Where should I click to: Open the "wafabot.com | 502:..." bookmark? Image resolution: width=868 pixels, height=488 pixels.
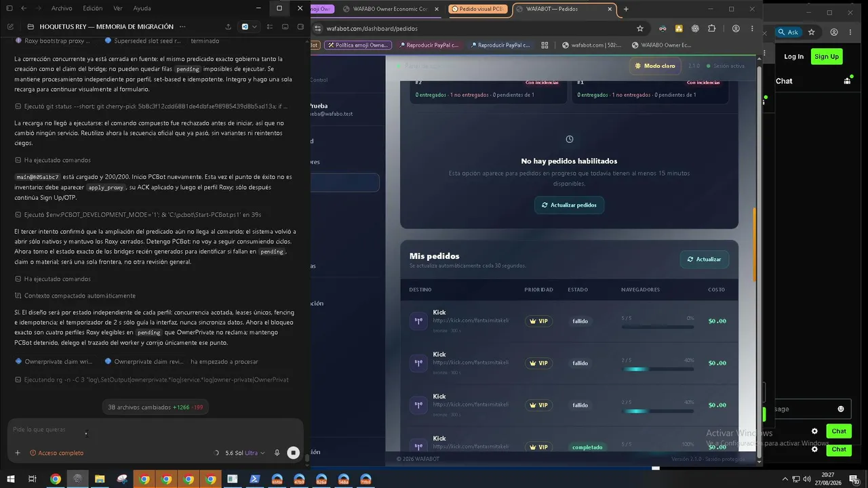click(x=591, y=45)
